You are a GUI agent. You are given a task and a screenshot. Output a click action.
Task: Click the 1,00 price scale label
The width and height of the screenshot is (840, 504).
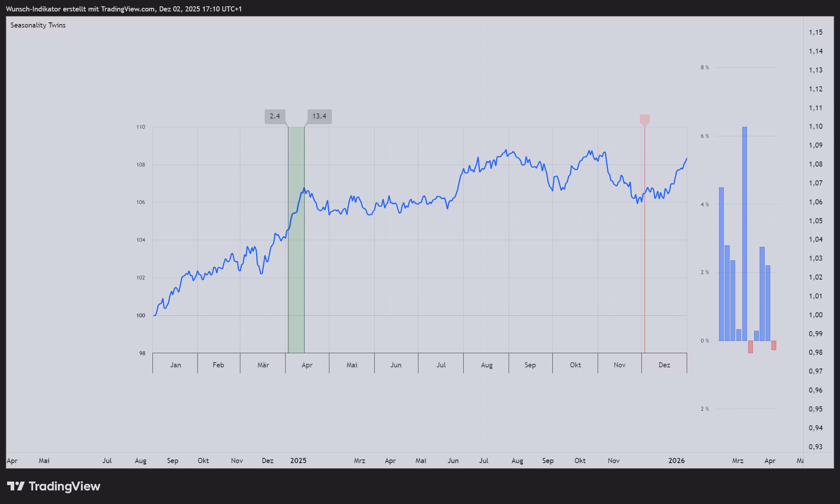[x=816, y=315]
